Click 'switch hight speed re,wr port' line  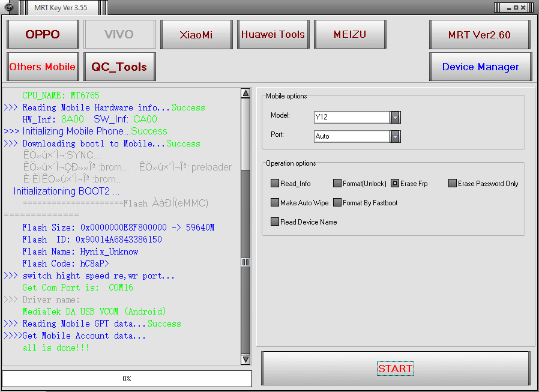pos(89,276)
